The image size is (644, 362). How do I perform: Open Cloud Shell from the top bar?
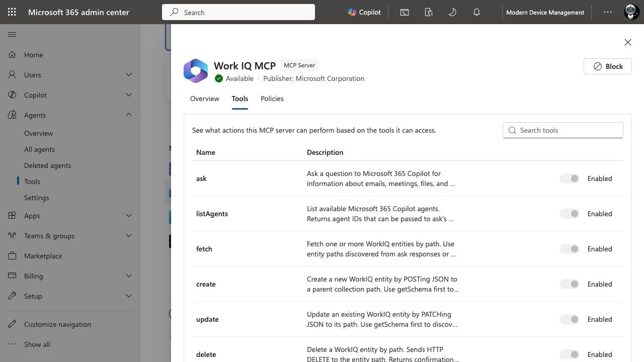pos(405,12)
